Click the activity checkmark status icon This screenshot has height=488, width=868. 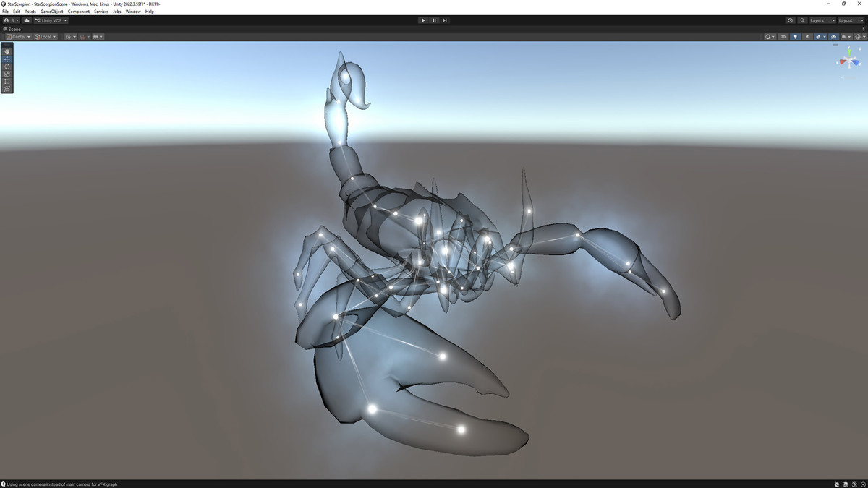[863, 484]
